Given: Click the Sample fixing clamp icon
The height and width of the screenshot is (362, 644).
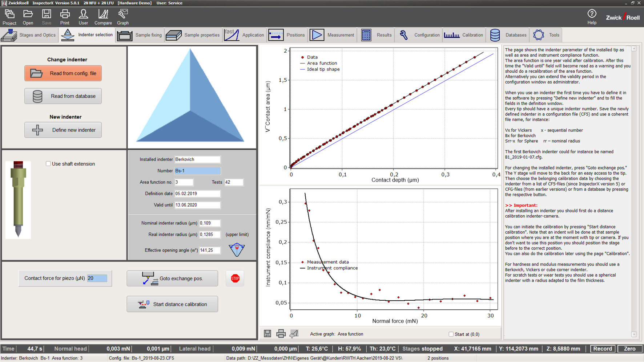Looking at the screenshot, I should 125,35.
